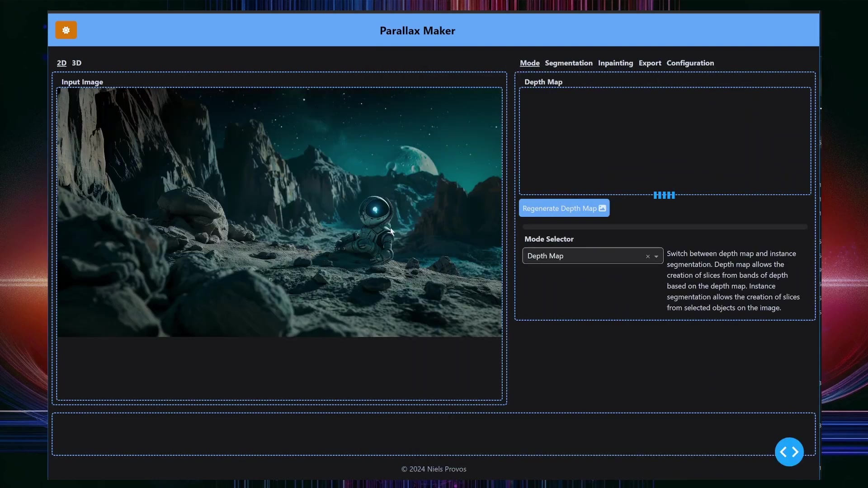Open the Configuration tab

click(x=690, y=63)
